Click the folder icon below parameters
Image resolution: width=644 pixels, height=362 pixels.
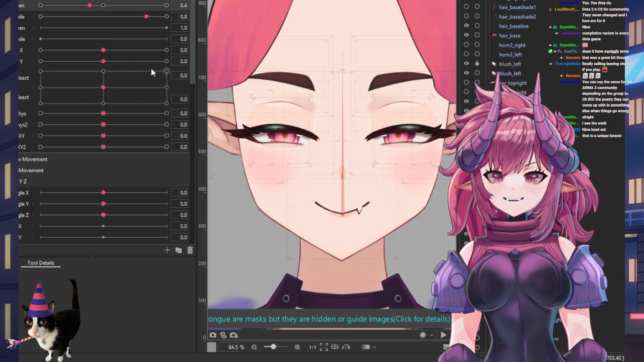178,250
